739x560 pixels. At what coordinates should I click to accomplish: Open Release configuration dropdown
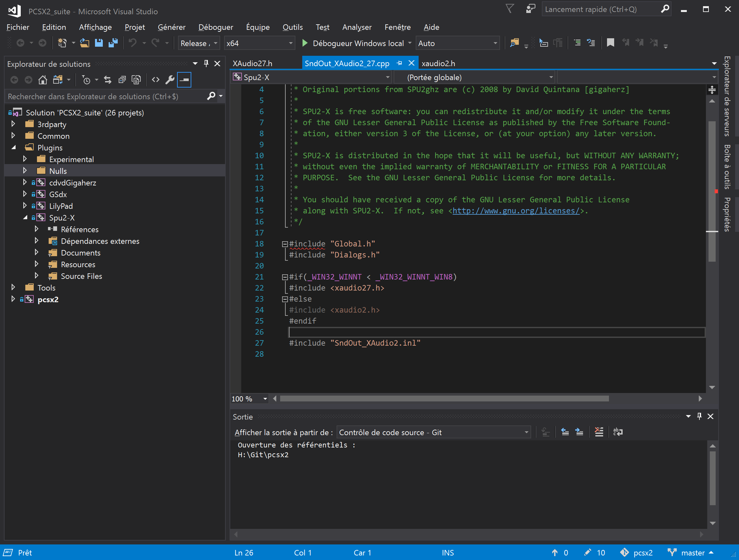198,43
